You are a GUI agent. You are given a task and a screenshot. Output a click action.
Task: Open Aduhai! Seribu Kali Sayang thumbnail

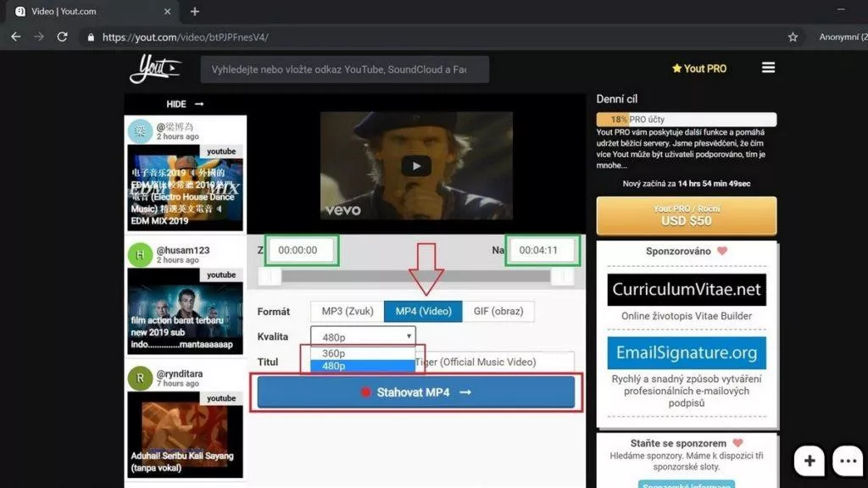click(185, 435)
